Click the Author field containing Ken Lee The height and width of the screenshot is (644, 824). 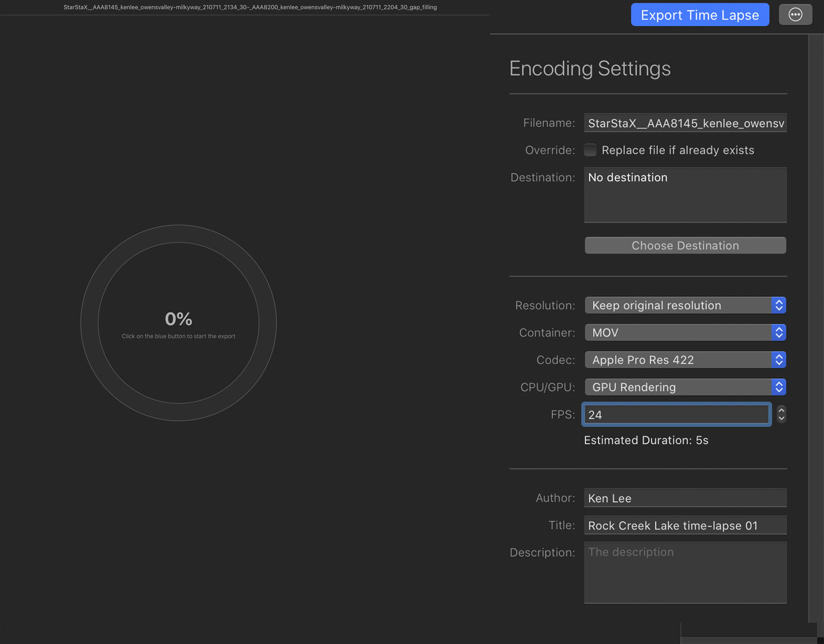coord(685,498)
